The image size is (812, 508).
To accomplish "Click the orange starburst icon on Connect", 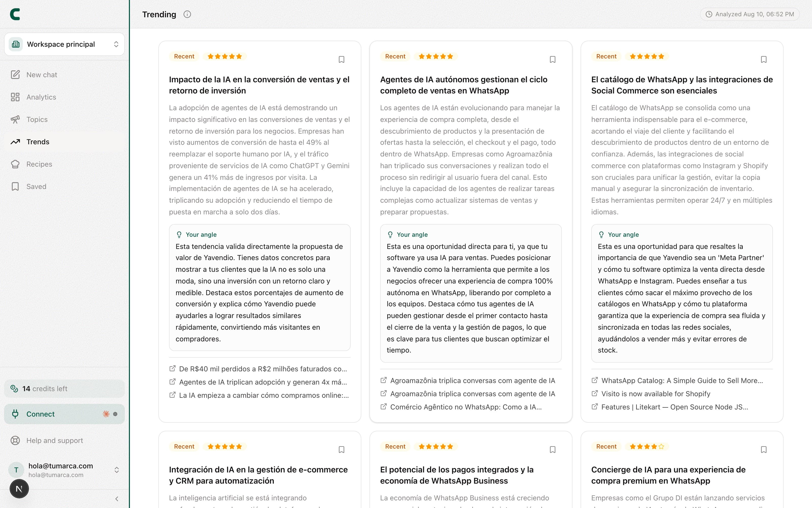I will [x=106, y=414].
